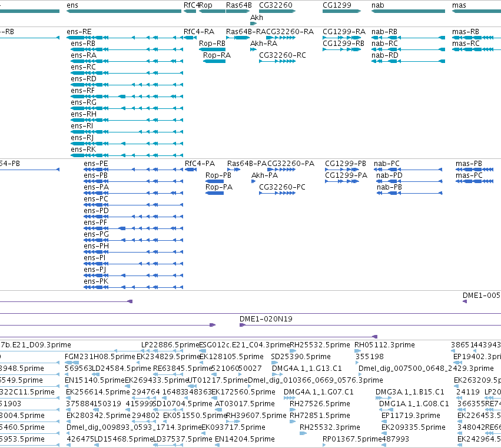This screenshot has height=448, width=501.
Task: Select the CG1299 gene label
Action: [x=337, y=5]
